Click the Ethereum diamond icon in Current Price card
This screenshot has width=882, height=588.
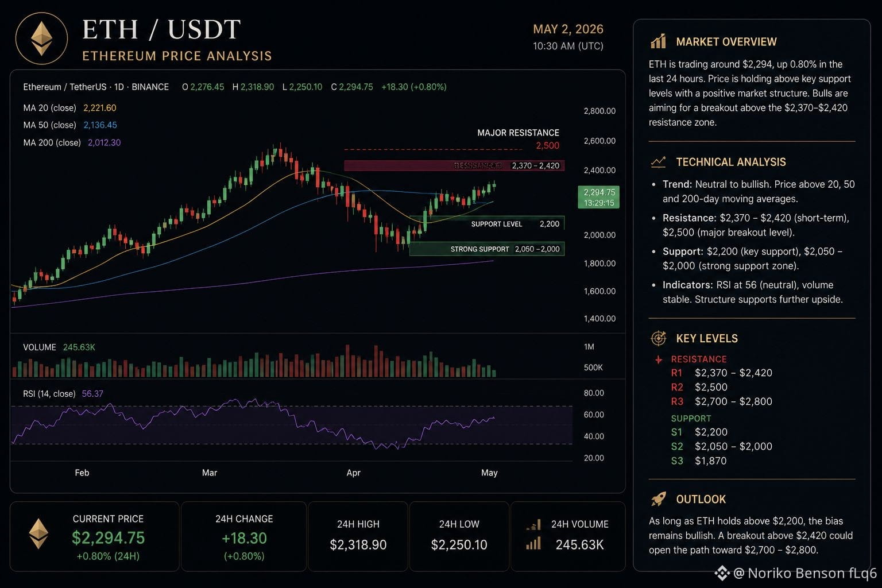39,533
